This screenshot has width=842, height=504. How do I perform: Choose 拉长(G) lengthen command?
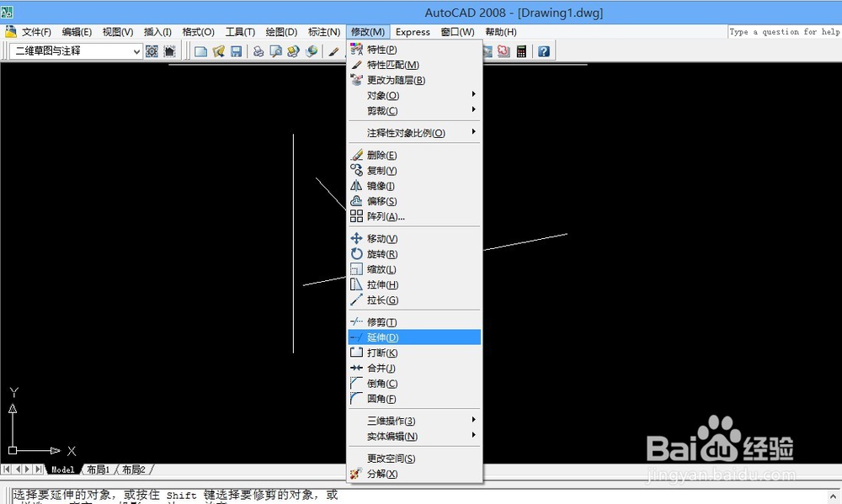coord(414,300)
